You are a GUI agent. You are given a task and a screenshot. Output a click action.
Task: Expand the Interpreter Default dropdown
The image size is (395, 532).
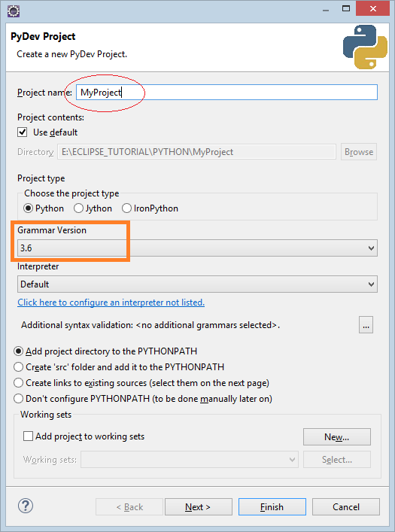pos(197,284)
